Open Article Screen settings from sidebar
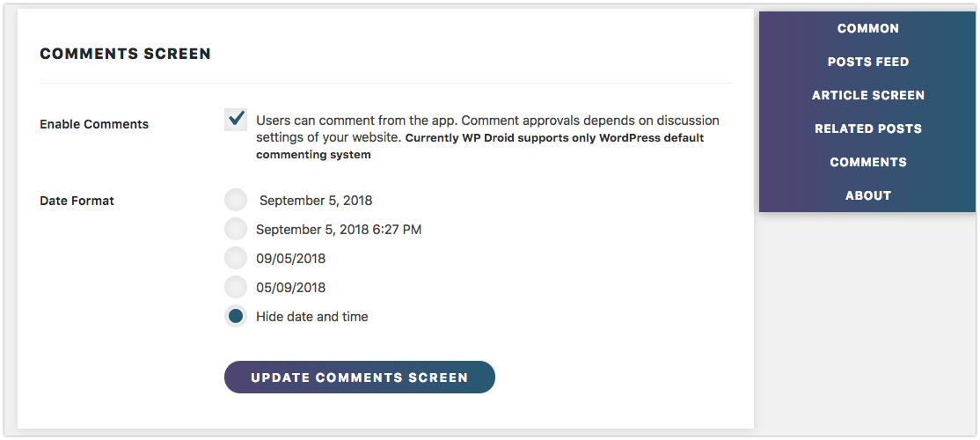Screen dimensions: 980x440 [x=867, y=96]
